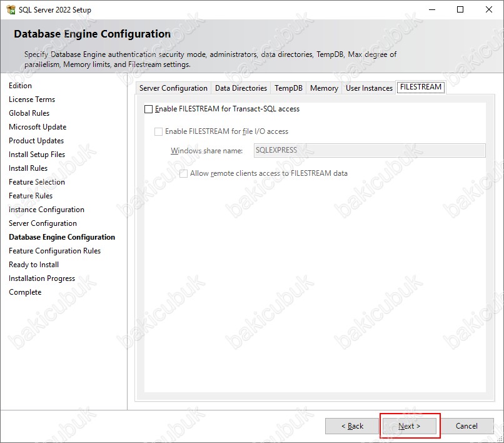
Task: Open the Data Directories tab
Action: (x=241, y=88)
